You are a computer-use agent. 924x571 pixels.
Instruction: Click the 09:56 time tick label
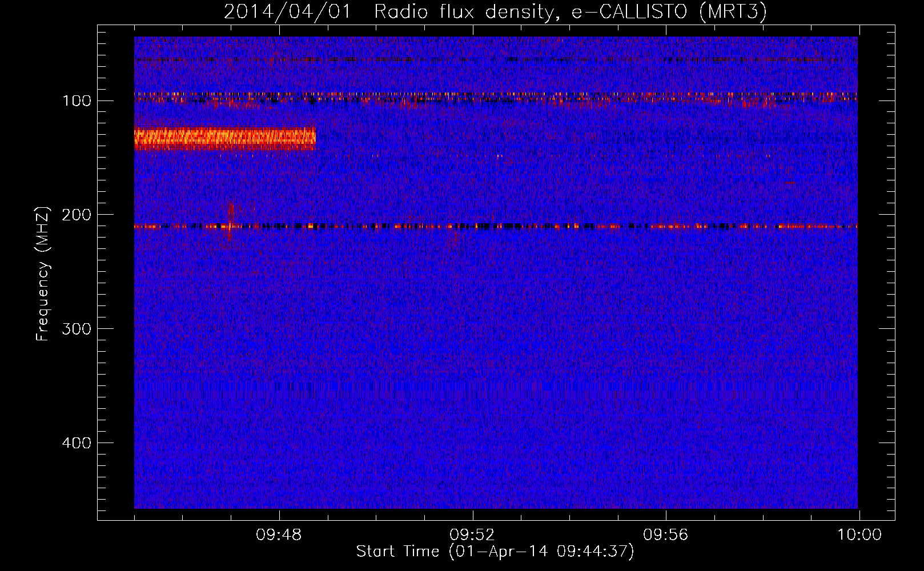(666, 535)
